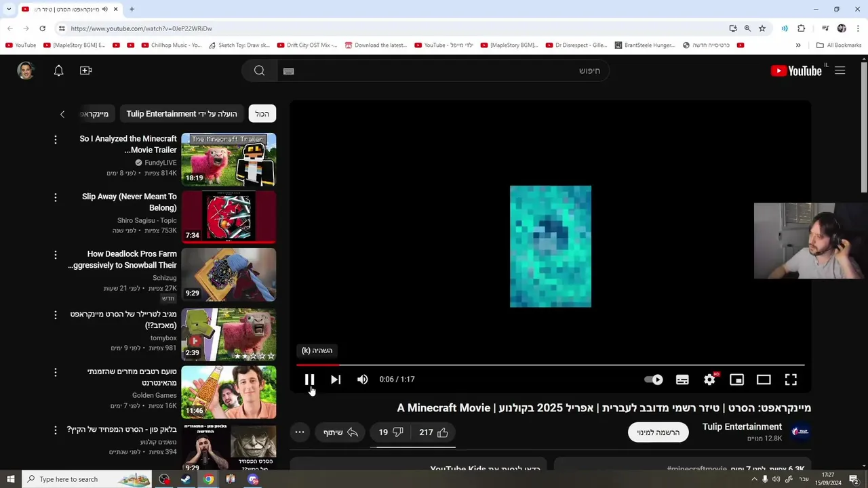Click the search magnifier button
The height and width of the screenshot is (488, 868).
click(259, 70)
